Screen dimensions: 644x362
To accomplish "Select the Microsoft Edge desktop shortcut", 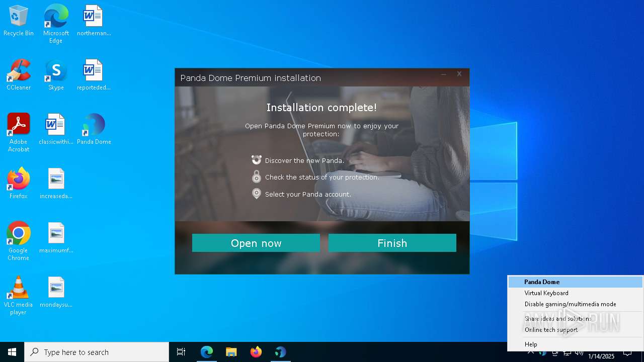I will [x=56, y=24].
